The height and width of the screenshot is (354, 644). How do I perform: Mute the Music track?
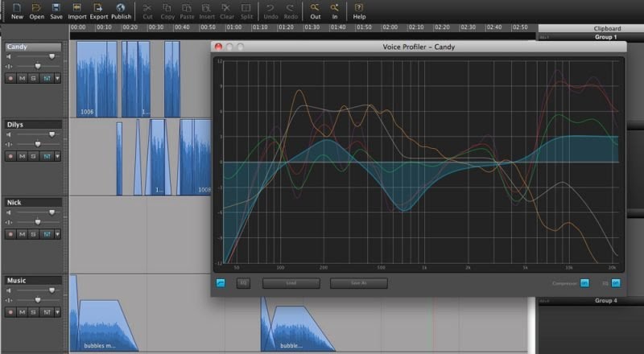(23, 312)
